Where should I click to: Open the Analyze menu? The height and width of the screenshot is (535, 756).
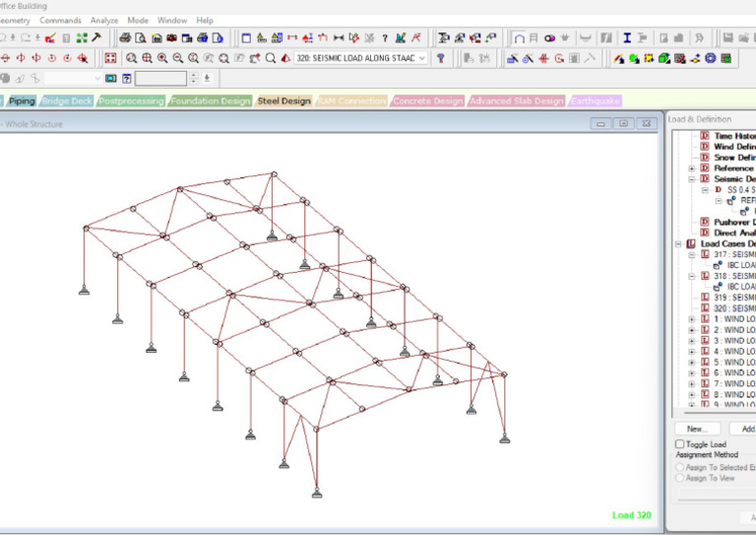click(x=103, y=20)
